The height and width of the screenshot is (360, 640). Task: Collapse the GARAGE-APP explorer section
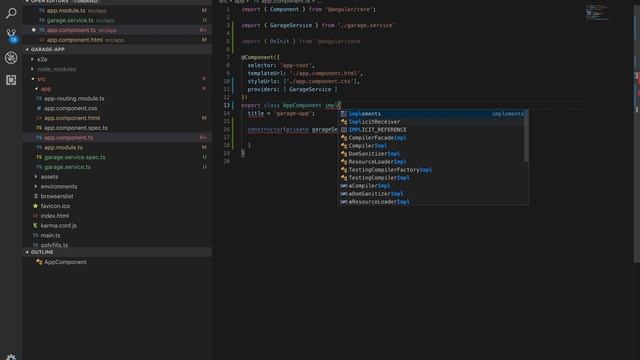(117, 49)
